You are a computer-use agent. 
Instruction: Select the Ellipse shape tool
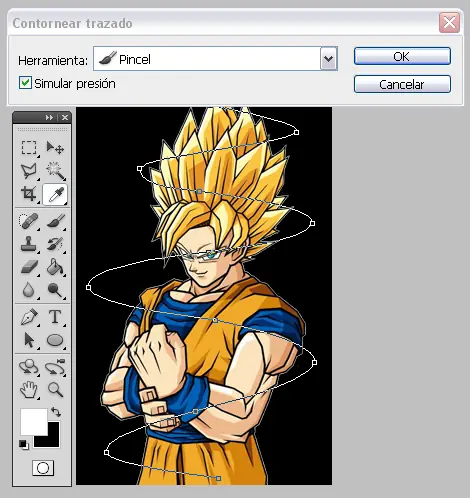click(x=55, y=340)
